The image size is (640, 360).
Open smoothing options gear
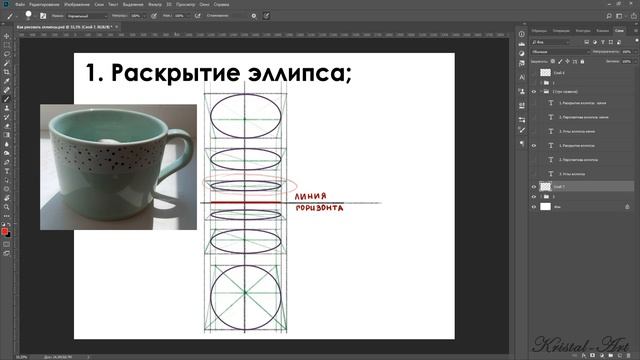click(x=254, y=16)
